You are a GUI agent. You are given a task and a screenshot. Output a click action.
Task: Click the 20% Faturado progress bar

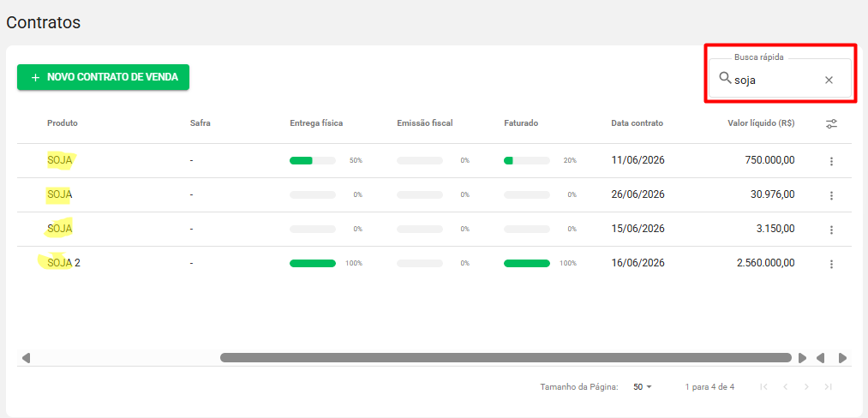pos(526,160)
